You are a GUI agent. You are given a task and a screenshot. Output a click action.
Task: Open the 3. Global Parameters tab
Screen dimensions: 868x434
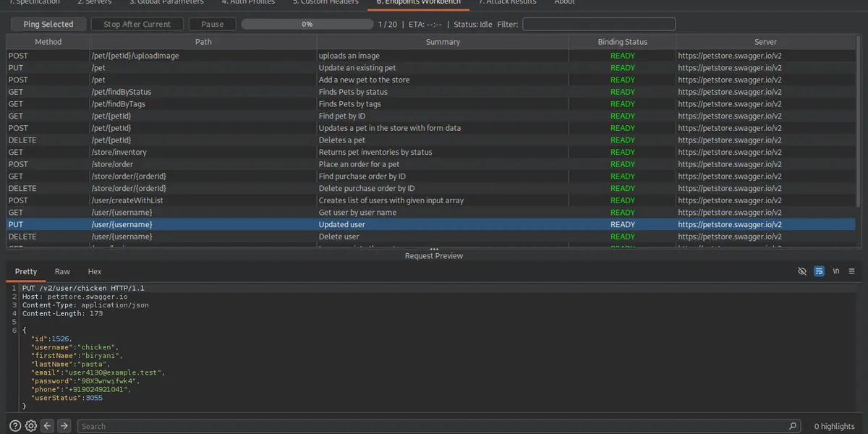pyautogui.click(x=166, y=2)
